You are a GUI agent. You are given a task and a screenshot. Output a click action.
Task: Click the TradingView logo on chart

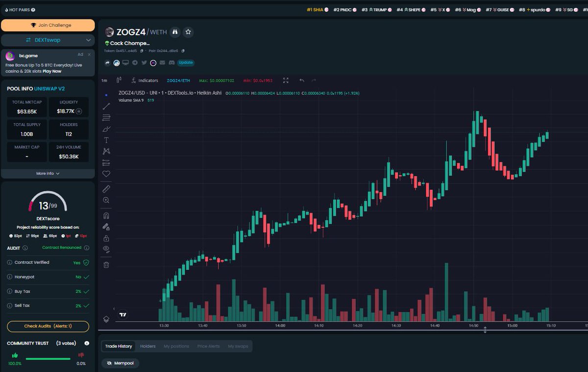point(123,315)
